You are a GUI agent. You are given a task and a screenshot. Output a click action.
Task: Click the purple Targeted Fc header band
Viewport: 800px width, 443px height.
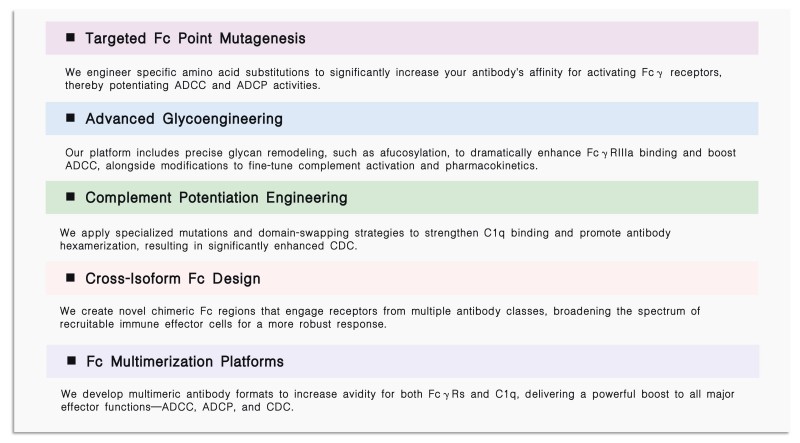pyautogui.click(x=402, y=38)
